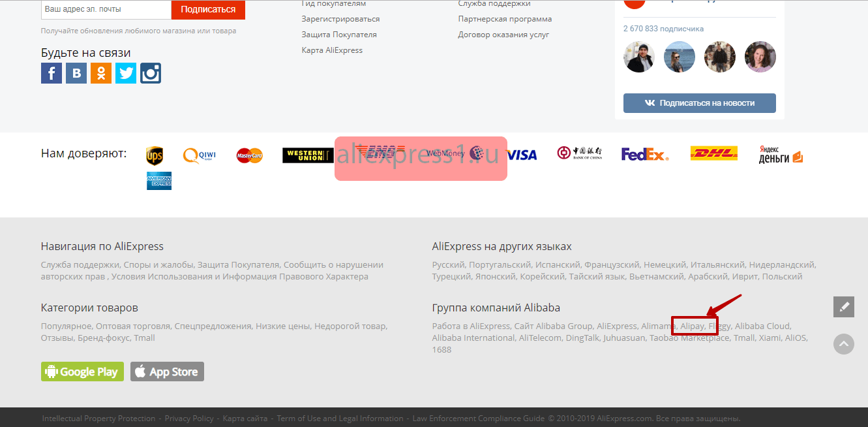Click the first subscriber avatar (man in cap)
868x427 pixels.
[x=639, y=57]
